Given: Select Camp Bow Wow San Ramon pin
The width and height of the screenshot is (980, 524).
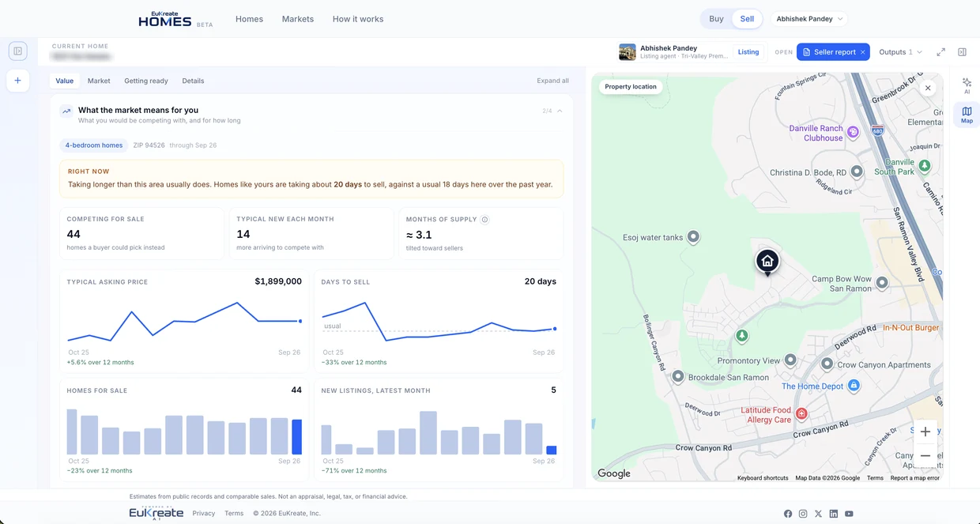Looking at the screenshot, I should [x=882, y=282].
